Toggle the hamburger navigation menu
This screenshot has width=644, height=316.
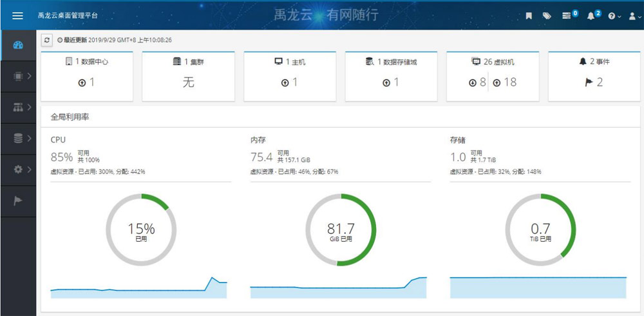tap(18, 15)
